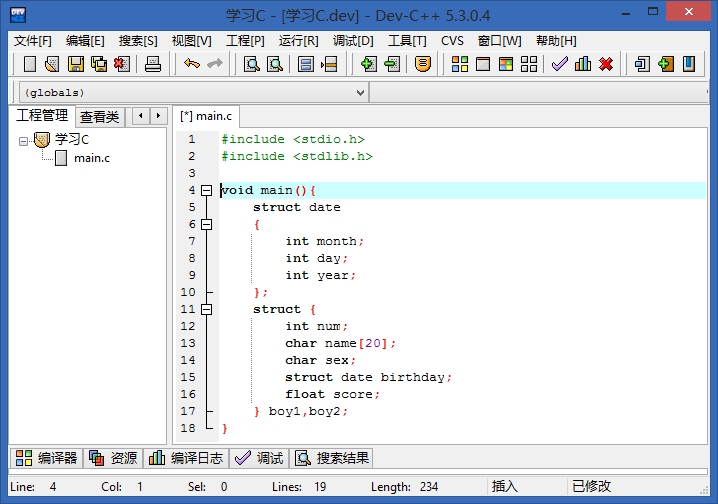Select the 学习C project root item
The image size is (718, 504).
click(x=72, y=139)
